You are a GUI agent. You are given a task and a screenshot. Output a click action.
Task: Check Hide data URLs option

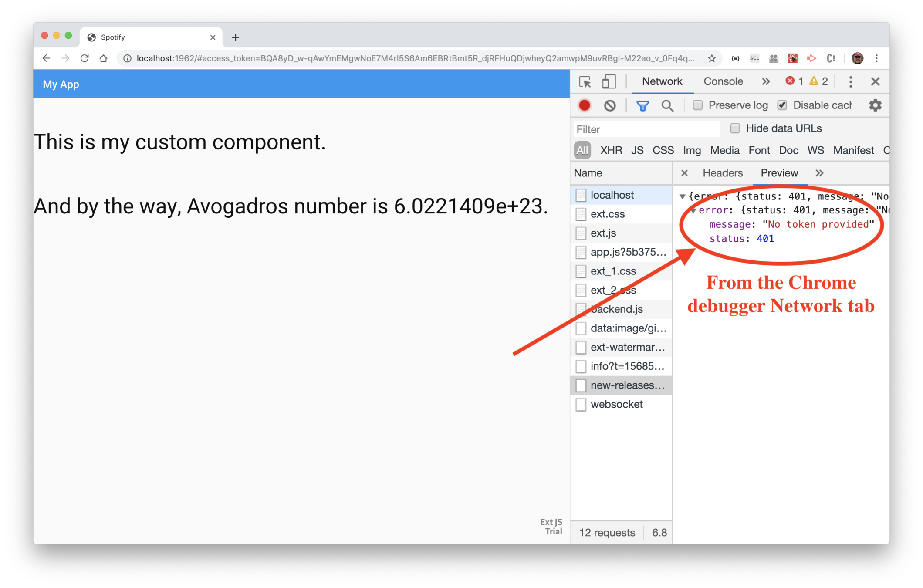[x=735, y=128]
